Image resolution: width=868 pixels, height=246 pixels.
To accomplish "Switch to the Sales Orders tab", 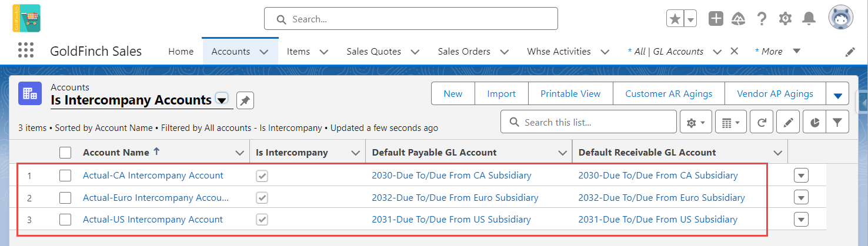I will (x=464, y=52).
